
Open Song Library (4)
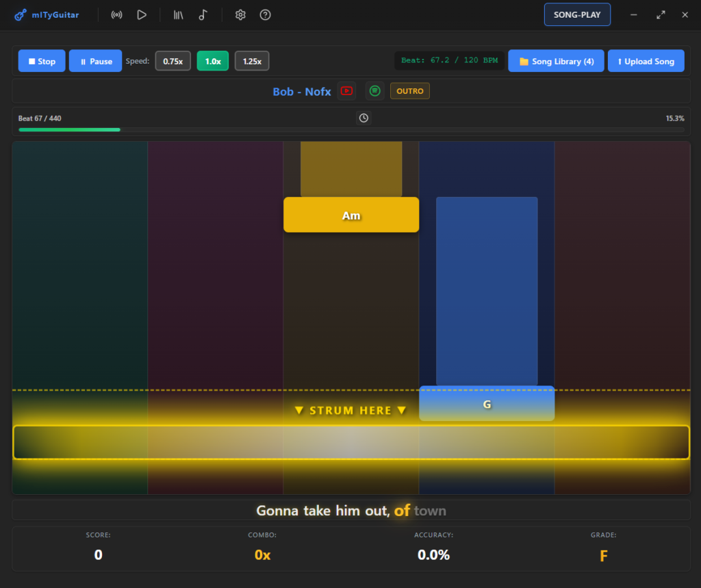(556, 61)
